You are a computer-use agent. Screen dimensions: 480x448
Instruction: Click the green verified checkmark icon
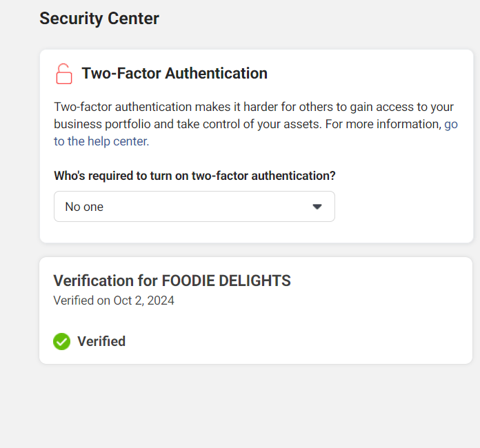(62, 341)
